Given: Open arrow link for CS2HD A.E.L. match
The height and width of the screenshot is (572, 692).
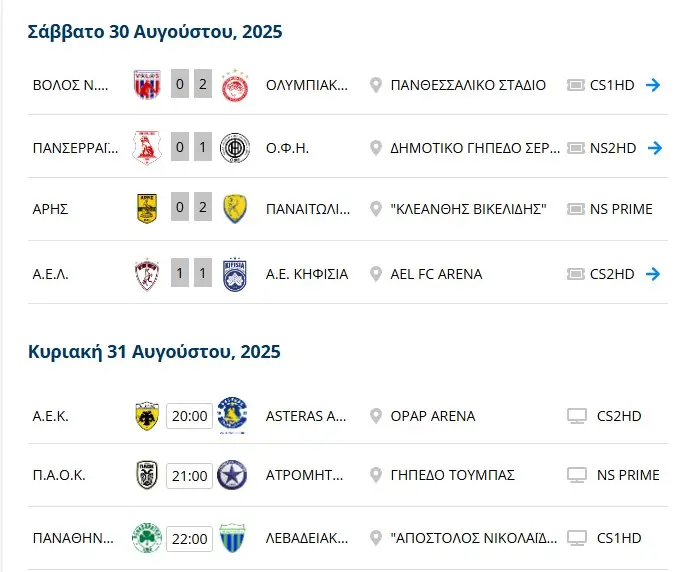Looking at the screenshot, I should pos(654,274).
